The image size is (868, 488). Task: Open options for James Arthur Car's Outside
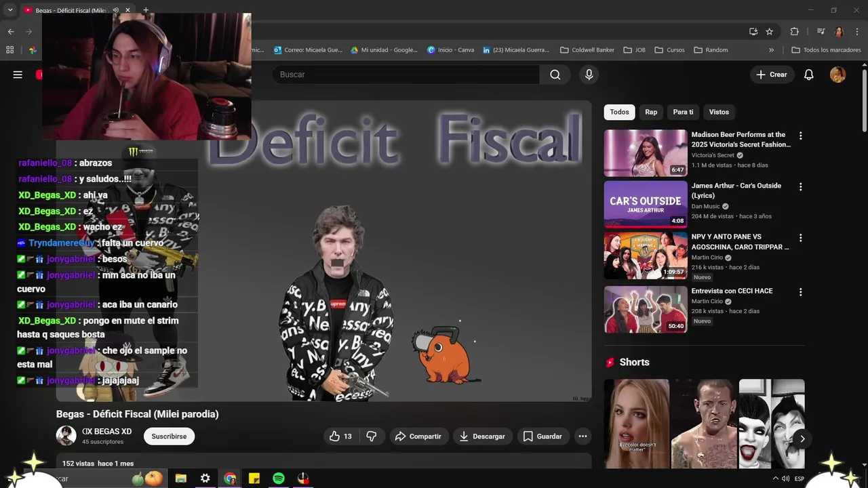800,186
